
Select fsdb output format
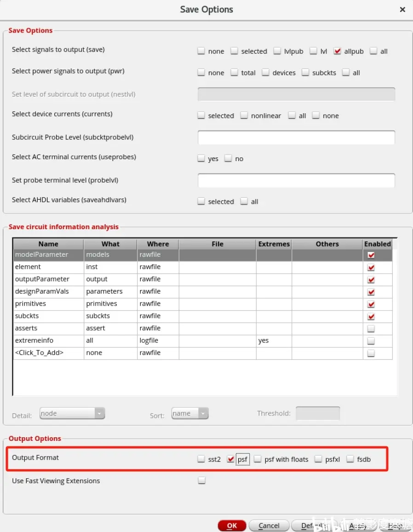point(350,459)
